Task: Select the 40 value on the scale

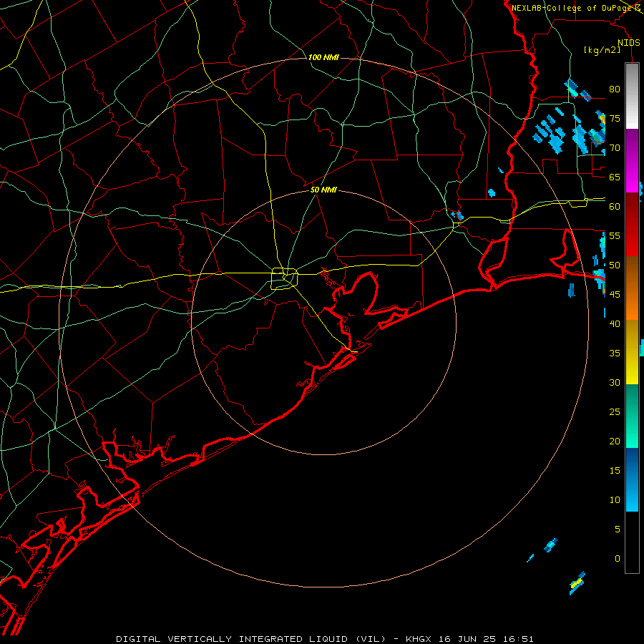Action: (x=615, y=323)
